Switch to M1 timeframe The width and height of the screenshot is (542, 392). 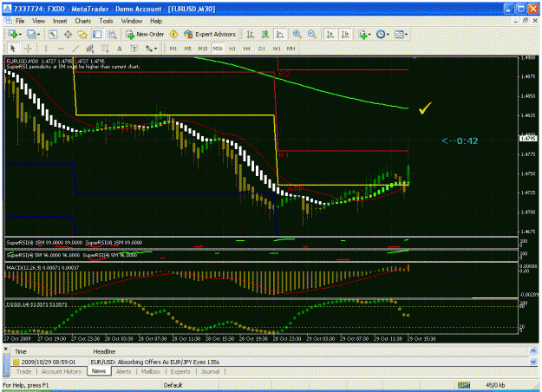pyautogui.click(x=173, y=49)
